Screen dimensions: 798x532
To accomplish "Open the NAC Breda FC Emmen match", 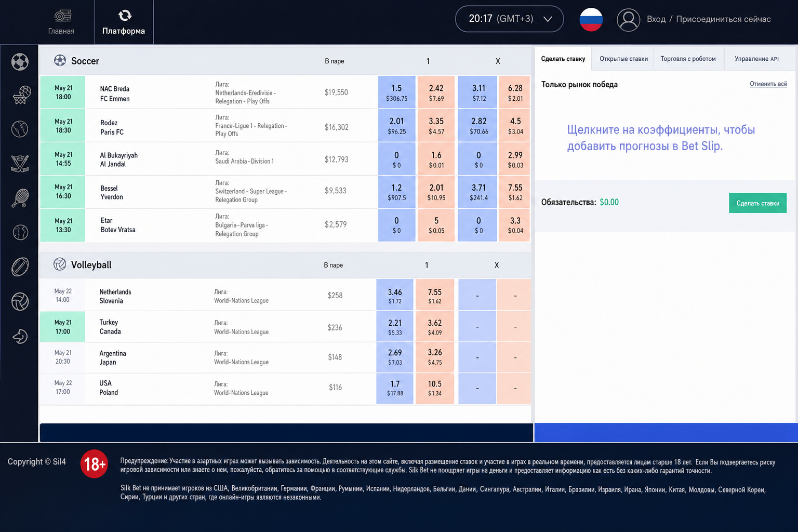I will point(115,94).
